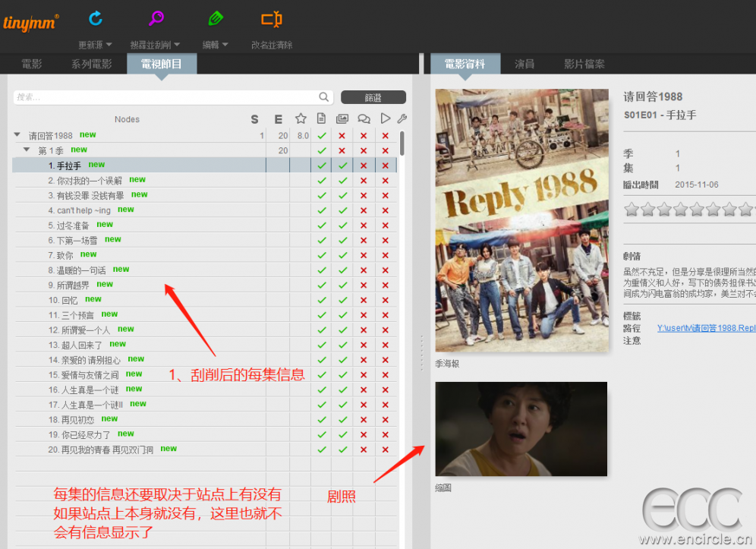Viewport: 756px width, 549px height.
Task: Select episode 15. 爱情与友情之间
Action: [x=83, y=375]
